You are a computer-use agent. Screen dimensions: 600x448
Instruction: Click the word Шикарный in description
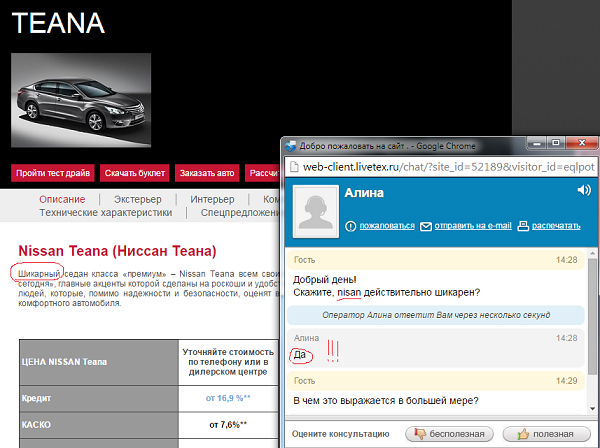[x=39, y=274]
